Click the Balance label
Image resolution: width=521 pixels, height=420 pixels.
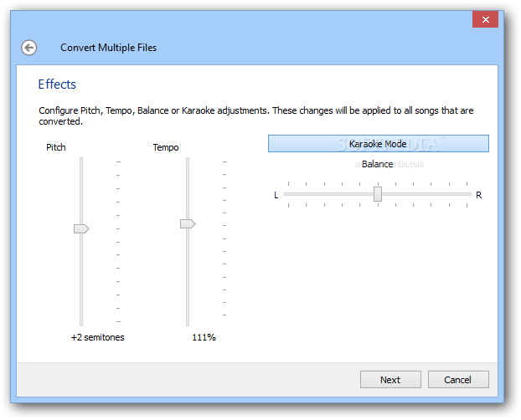coord(377,164)
